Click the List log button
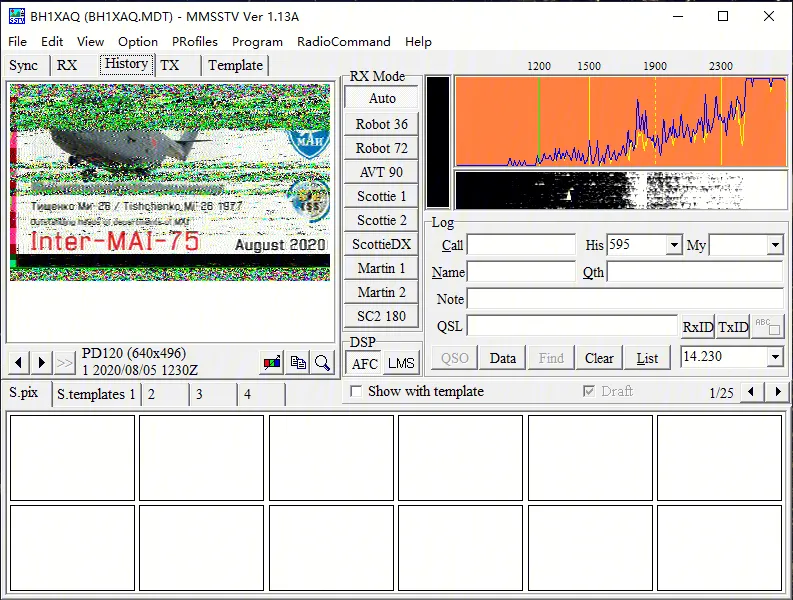Image resolution: width=793 pixels, height=600 pixels. [x=647, y=358]
